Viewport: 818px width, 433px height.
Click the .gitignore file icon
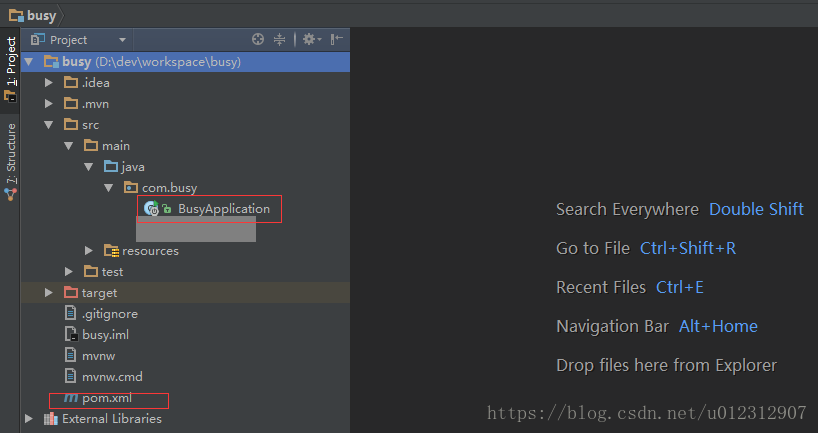[70, 313]
